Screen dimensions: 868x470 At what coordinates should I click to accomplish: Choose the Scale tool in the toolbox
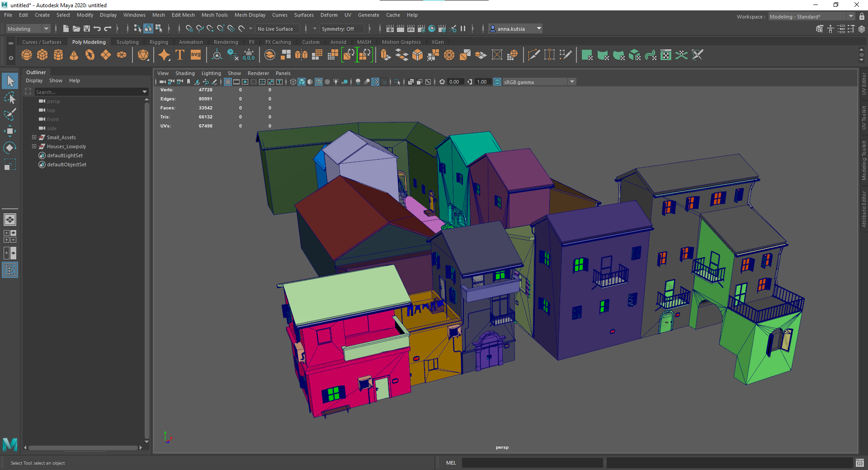click(x=10, y=164)
